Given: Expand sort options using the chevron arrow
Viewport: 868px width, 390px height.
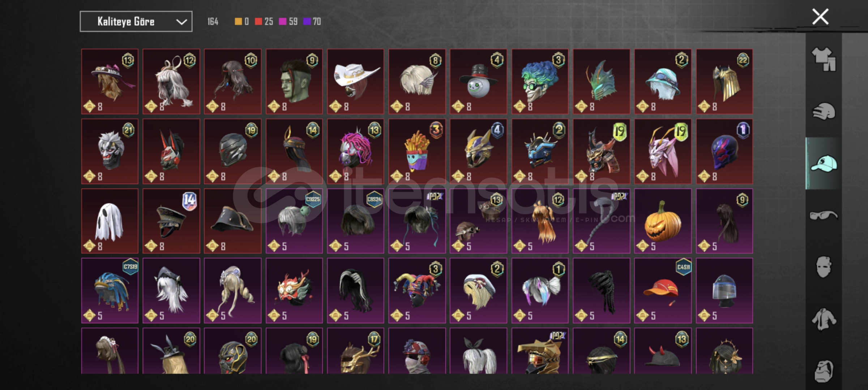Looking at the screenshot, I should coord(181,22).
